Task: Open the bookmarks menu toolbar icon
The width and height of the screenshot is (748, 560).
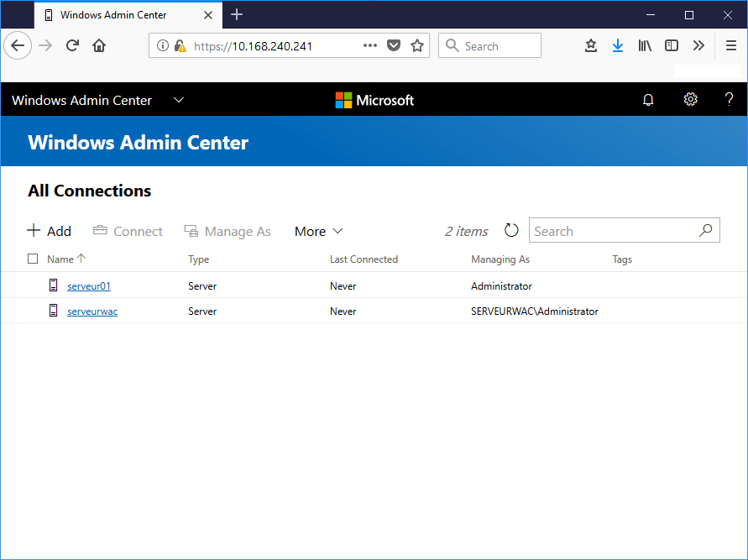Action: tap(591, 46)
